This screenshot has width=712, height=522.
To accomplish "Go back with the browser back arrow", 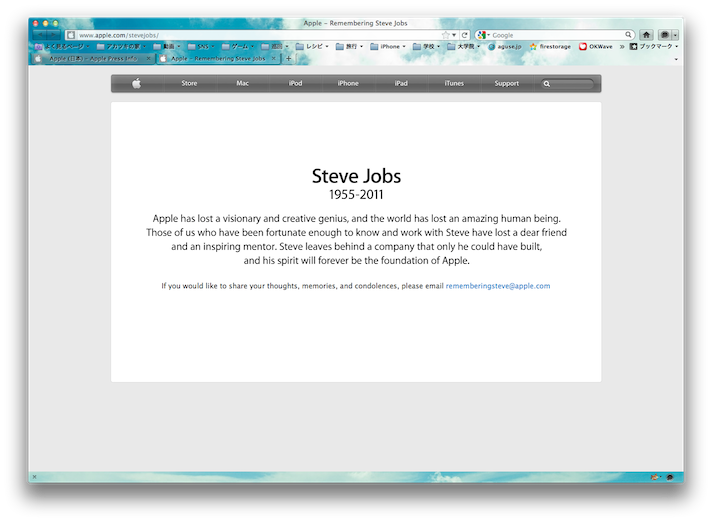I will pyautogui.click(x=40, y=35).
